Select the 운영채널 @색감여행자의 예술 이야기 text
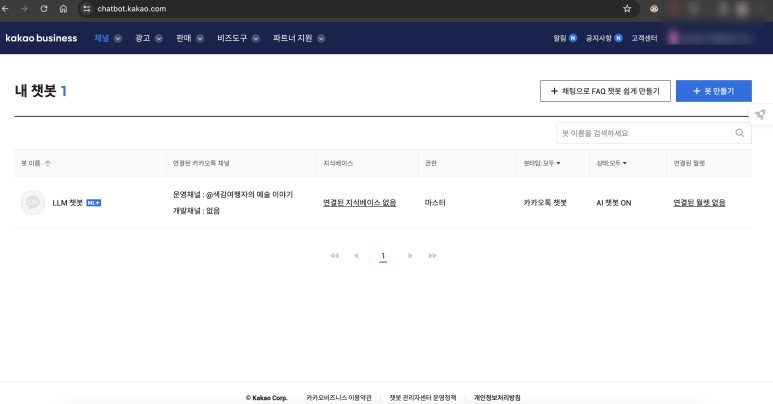Screen dimensions: 773x404 233,194
